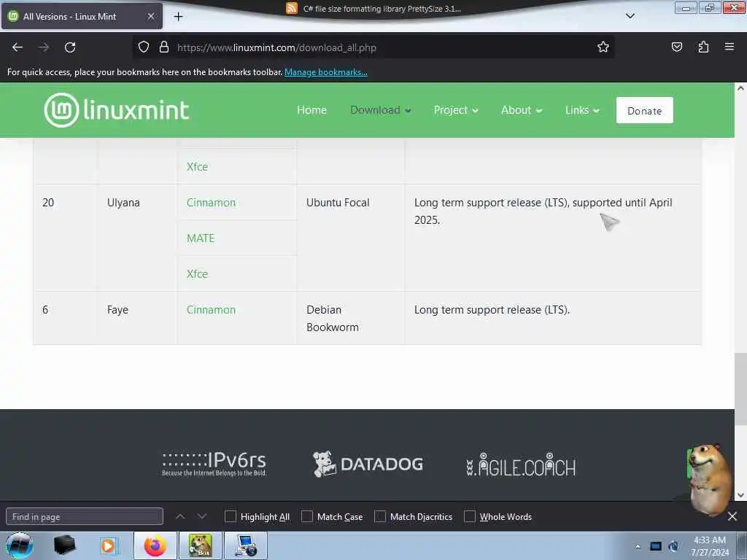Viewport: 747px width, 560px height.
Task: Expand the About menu
Action: tap(521, 110)
